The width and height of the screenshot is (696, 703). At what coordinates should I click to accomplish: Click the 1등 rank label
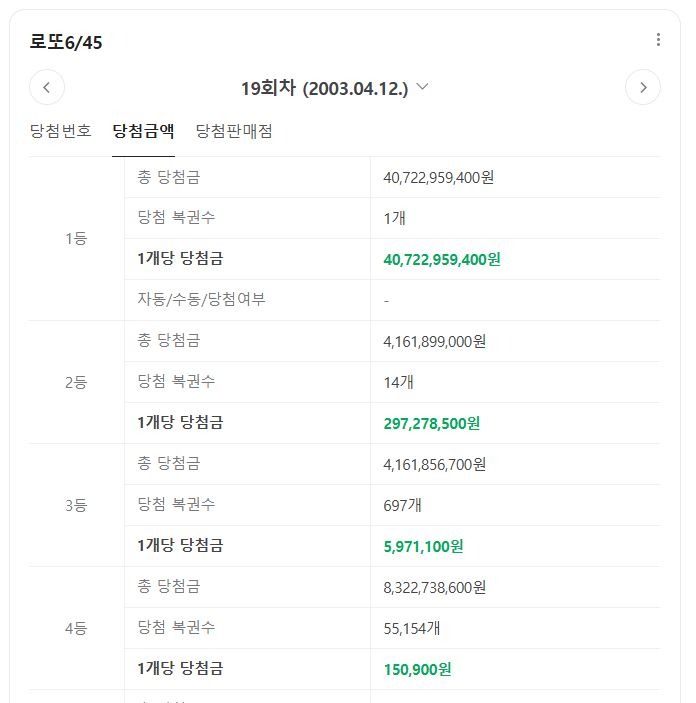click(76, 239)
